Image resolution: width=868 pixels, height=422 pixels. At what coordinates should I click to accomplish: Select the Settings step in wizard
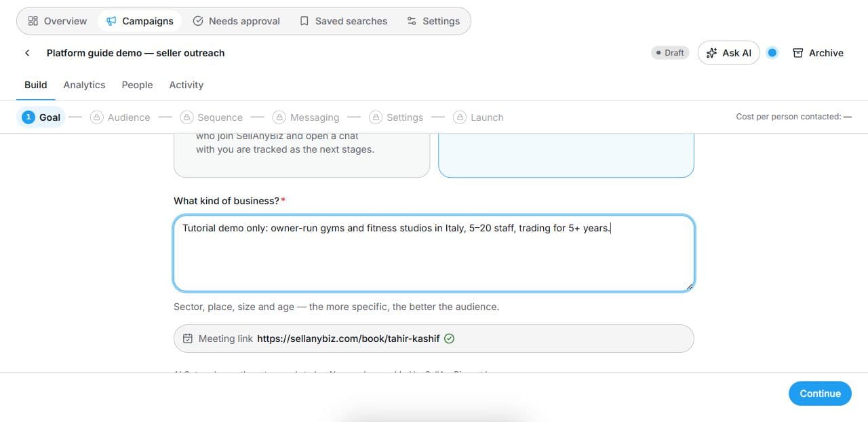[396, 117]
